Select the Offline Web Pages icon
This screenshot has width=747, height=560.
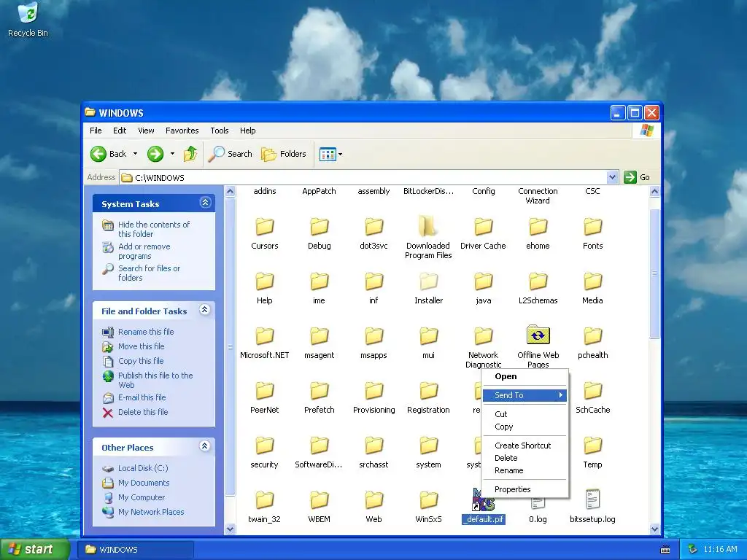tap(538, 335)
